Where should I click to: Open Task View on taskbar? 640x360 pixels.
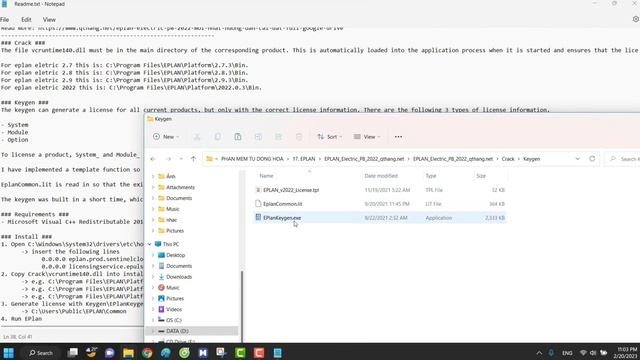(x=73, y=353)
